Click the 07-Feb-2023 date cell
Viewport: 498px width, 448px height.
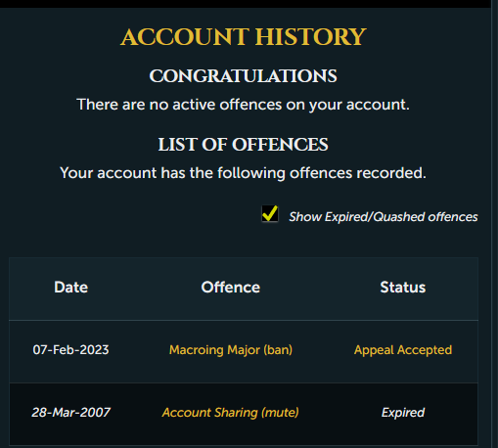pos(70,350)
